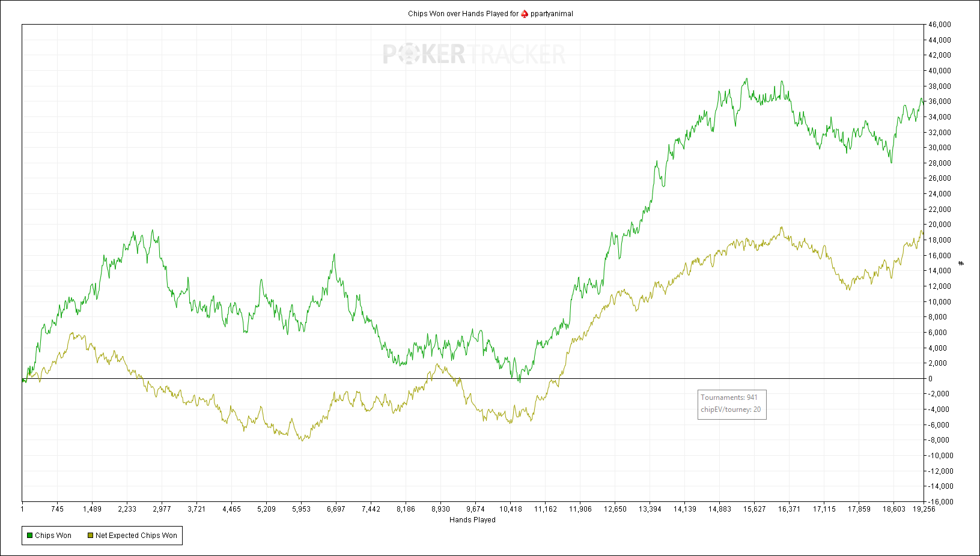Click the 16,000 y-axis label
The height and width of the screenshot is (556, 980).
940,256
